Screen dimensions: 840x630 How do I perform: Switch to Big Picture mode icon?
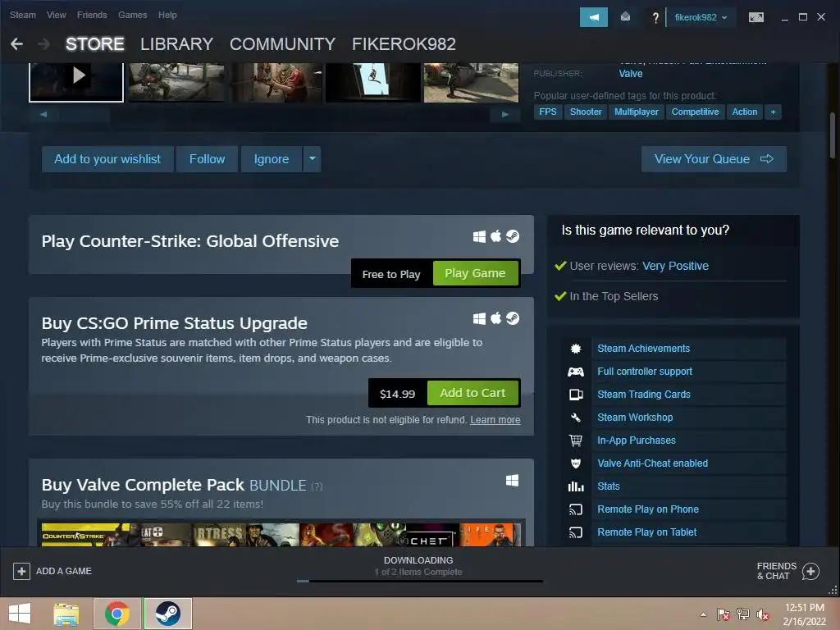[756, 17]
